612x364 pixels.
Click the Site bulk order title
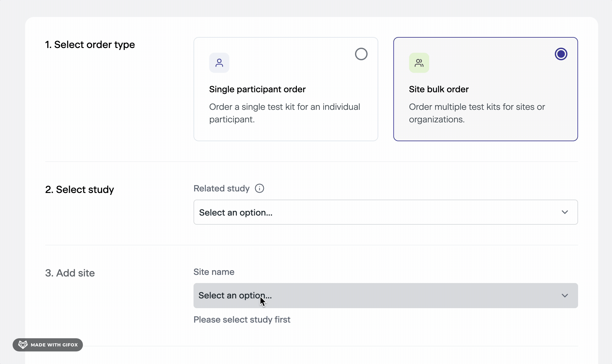point(439,89)
